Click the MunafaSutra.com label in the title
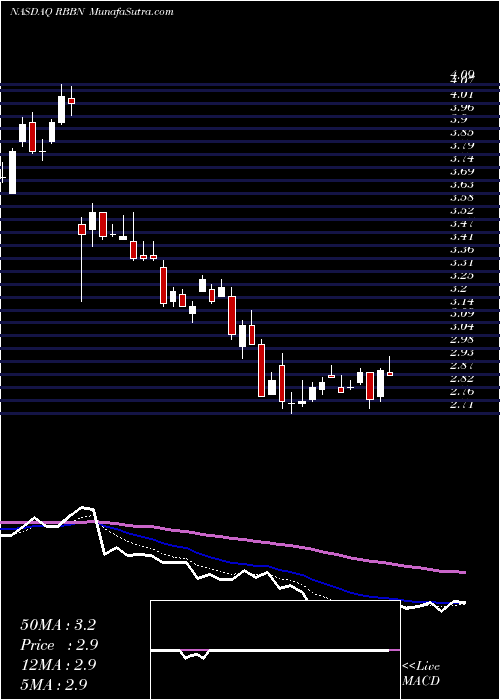500x700 pixels. click(131, 12)
